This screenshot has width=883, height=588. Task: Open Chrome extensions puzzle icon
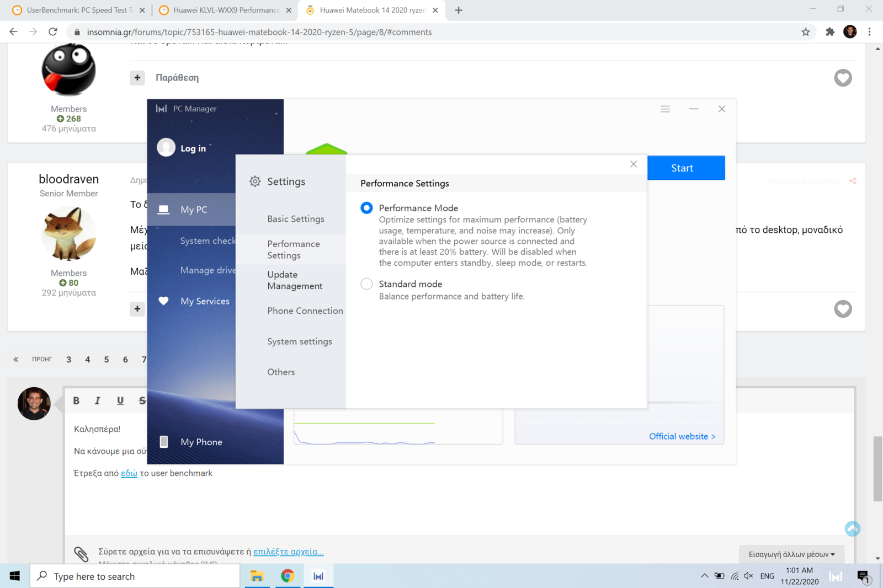coord(830,32)
